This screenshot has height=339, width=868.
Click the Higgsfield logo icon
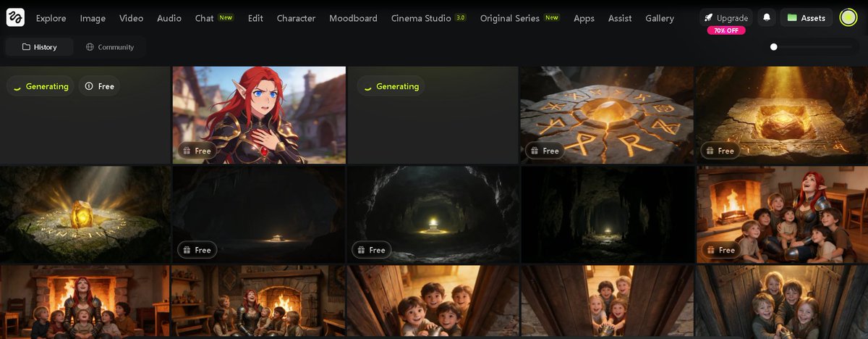coord(15,17)
